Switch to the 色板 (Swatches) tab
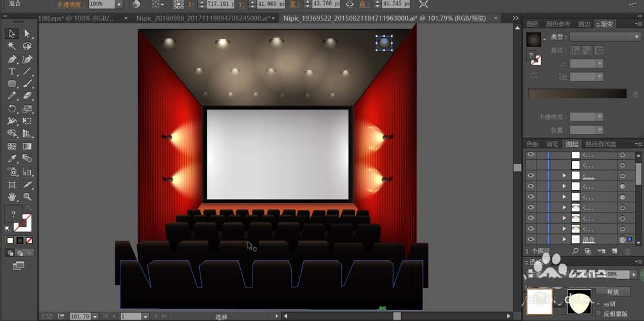644x321 pixels. coord(533,144)
